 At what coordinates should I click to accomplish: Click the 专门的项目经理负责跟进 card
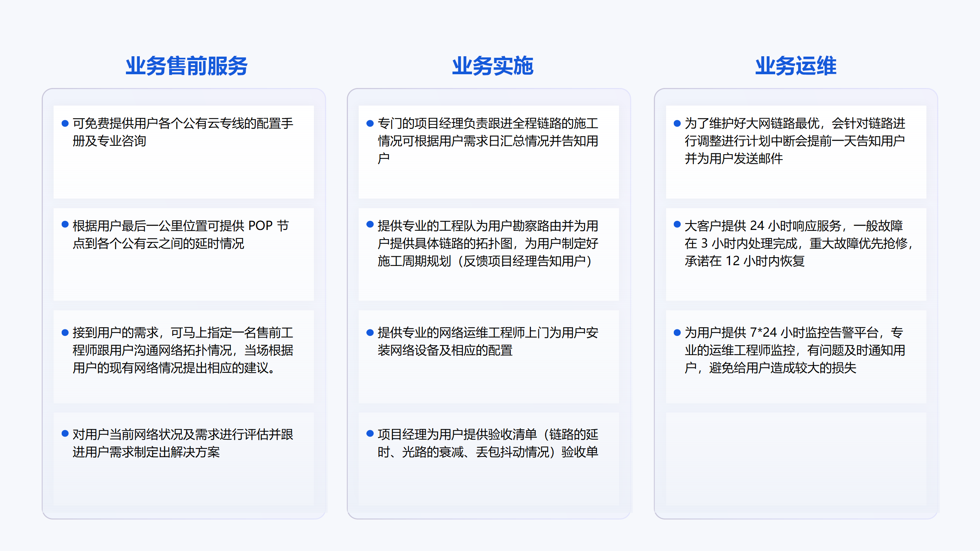point(488,152)
